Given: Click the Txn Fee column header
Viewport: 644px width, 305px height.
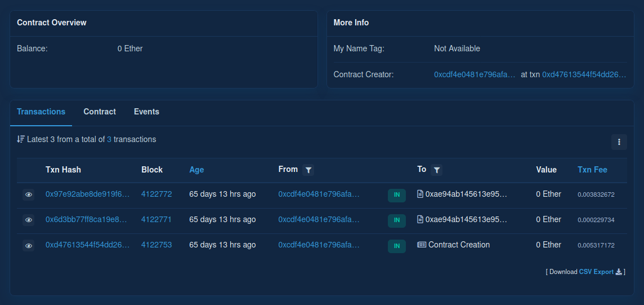Looking at the screenshot, I should 592,170.
